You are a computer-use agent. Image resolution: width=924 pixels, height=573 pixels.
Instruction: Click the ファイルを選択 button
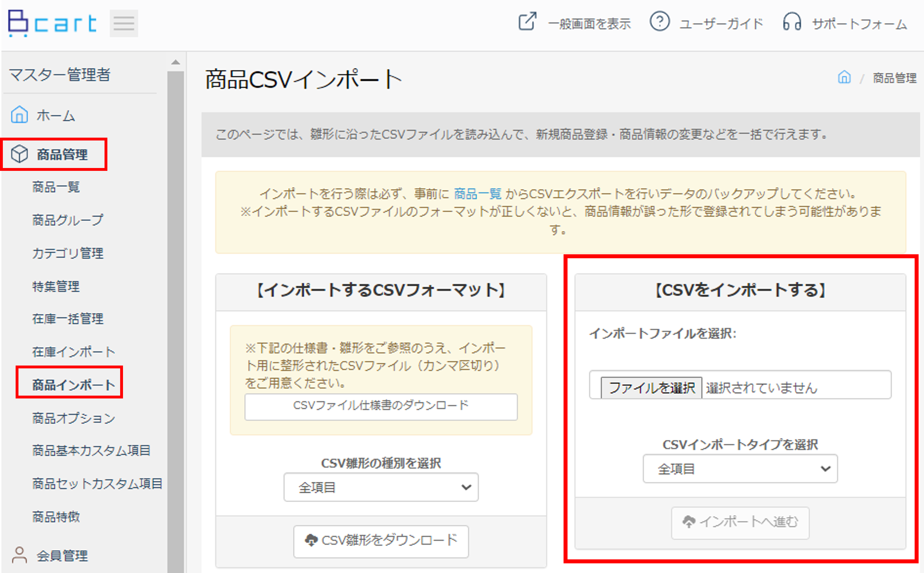[x=651, y=387]
